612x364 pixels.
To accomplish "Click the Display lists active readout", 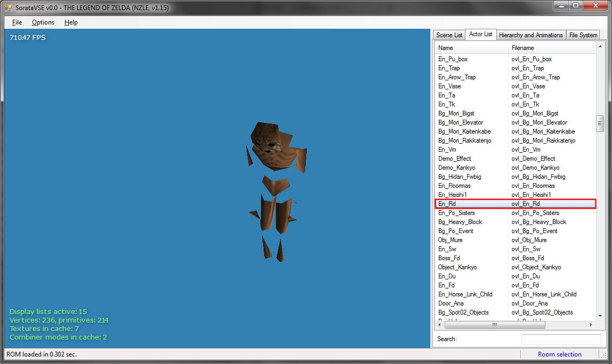I will pos(48,311).
